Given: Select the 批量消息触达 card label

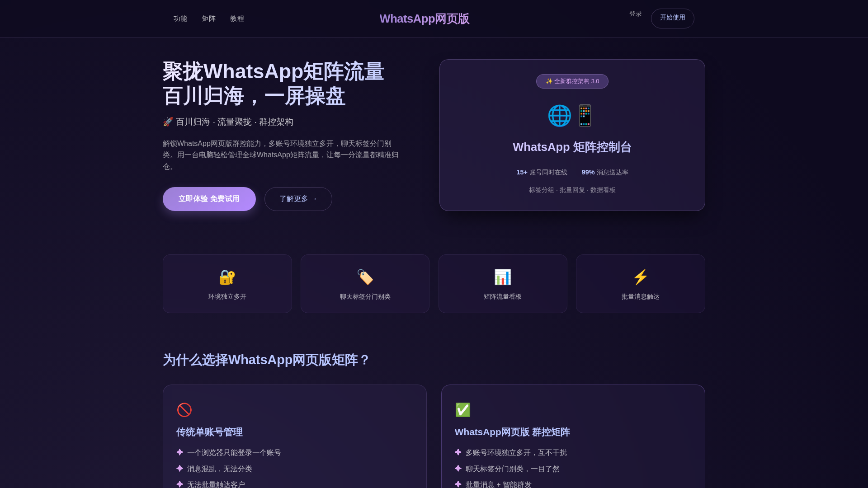Looking at the screenshot, I should tap(640, 296).
